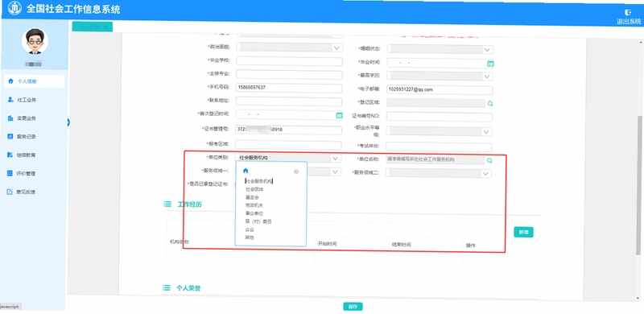Image resolution: width=644 pixels, height=314 pixels.
Task: Focus the 毕业学校 input field
Action: click(289, 62)
